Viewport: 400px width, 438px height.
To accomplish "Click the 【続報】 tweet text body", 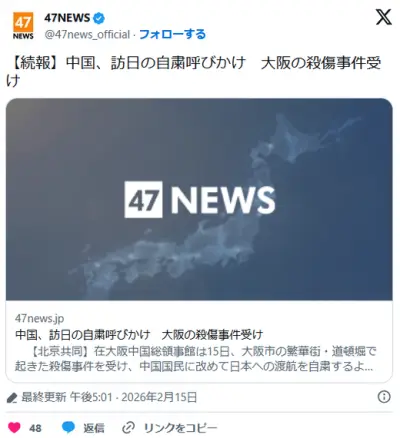I will tap(194, 71).
